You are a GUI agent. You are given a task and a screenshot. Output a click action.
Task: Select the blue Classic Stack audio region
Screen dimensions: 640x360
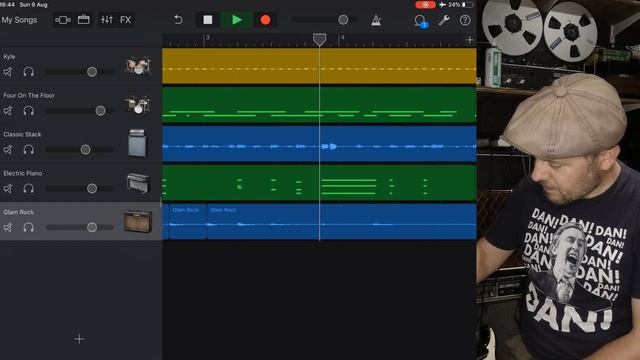click(x=319, y=144)
